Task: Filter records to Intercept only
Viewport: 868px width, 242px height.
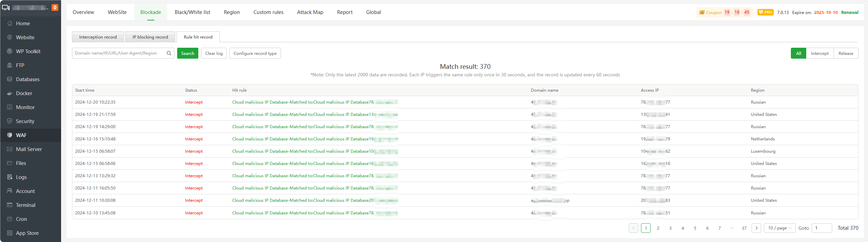Action: tap(820, 53)
